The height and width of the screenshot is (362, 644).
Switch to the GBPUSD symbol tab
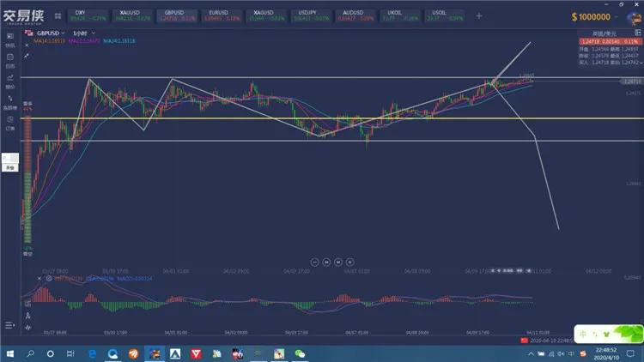(178, 15)
